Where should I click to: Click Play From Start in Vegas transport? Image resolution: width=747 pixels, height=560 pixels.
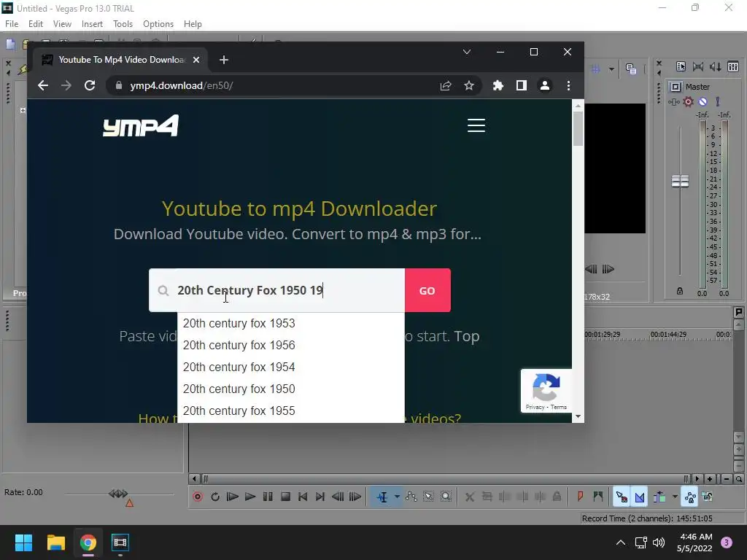point(233,497)
